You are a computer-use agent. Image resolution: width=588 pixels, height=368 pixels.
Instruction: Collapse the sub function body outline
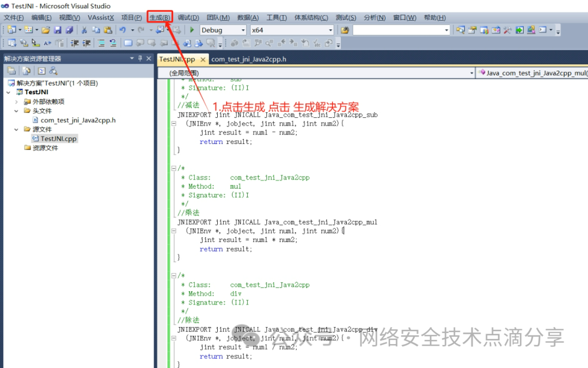coord(174,124)
